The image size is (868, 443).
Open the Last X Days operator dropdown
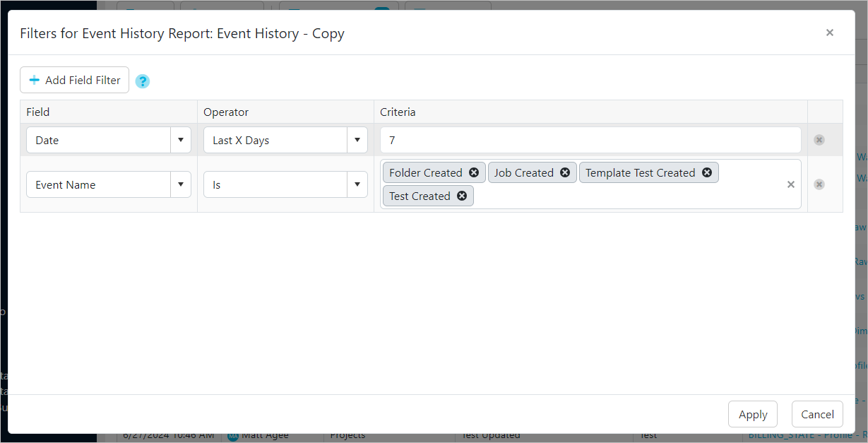(x=357, y=140)
